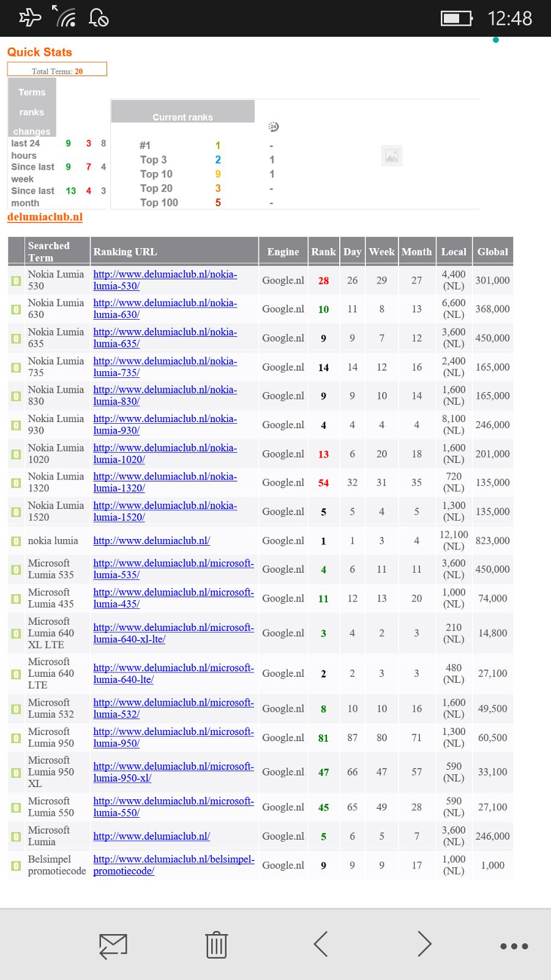The image size is (551, 980).
Task: Open the microsoft-lumia-950-xl ranking URL
Action: 173,772
